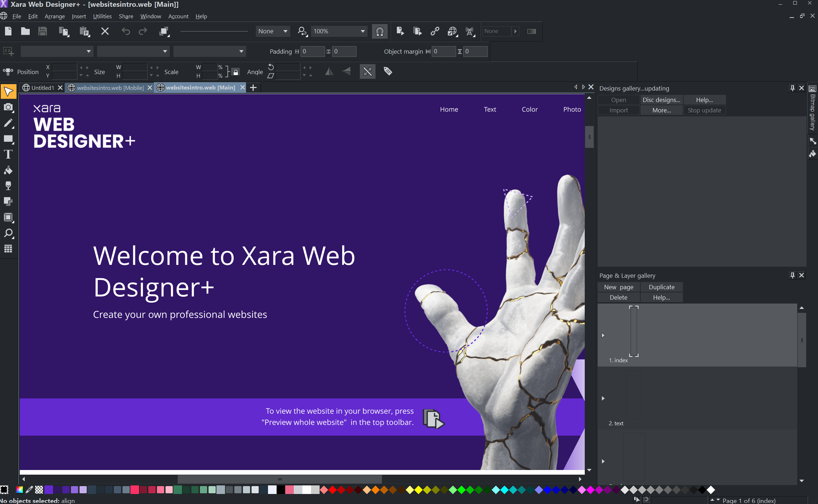Click the Undo arrow icon
Image resolution: width=818 pixels, height=504 pixels.
[x=125, y=31]
